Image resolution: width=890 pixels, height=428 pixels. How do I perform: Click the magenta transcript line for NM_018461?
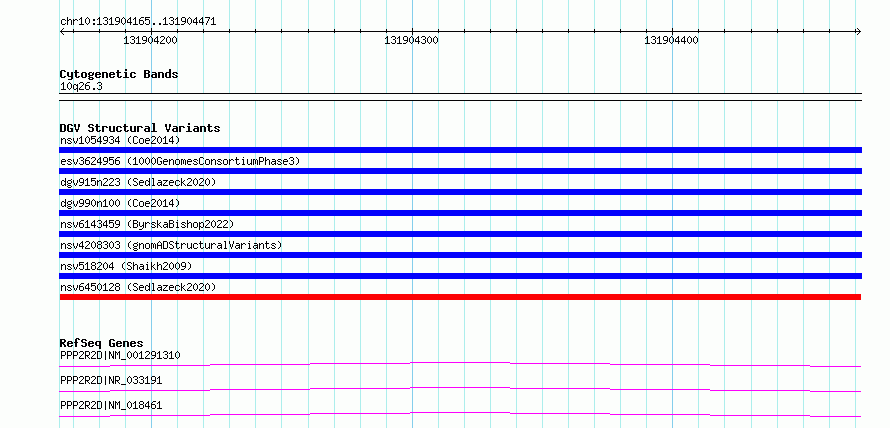[x=460, y=414]
